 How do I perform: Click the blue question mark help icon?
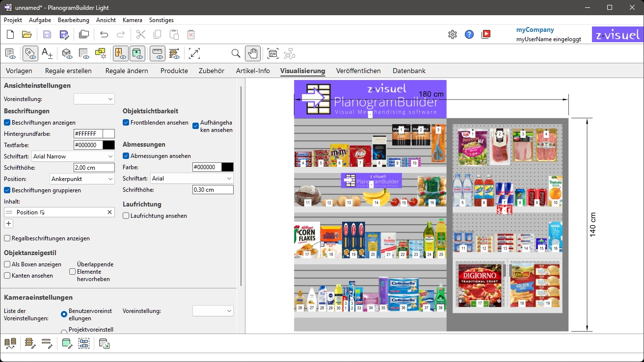(x=469, y=34)
